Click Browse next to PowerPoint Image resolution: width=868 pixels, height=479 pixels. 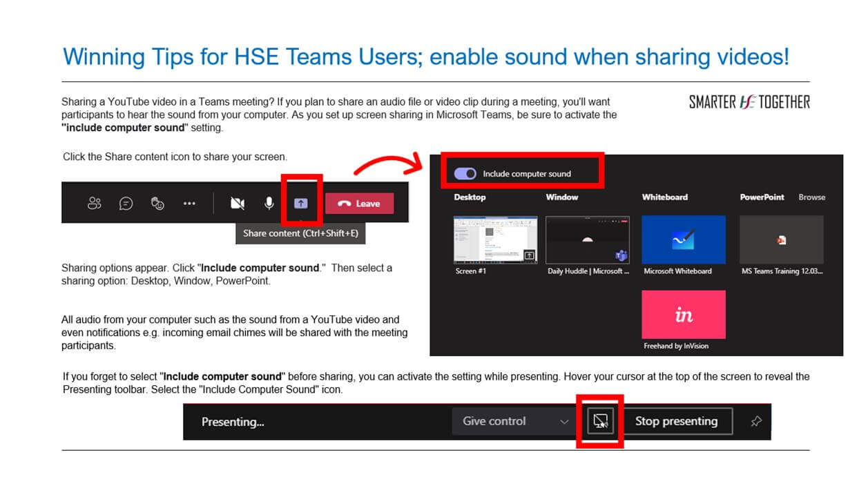pos(811,197)
